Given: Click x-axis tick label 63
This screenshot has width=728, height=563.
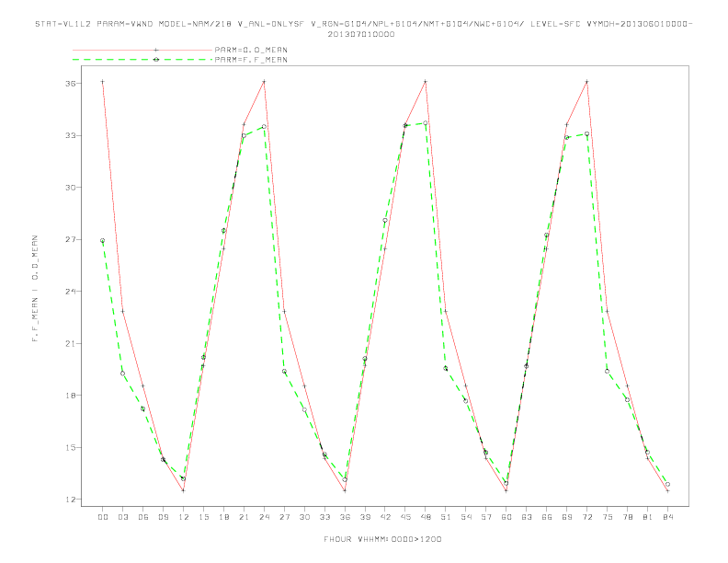Looking at the screenshot, I should tap(527, 517).
